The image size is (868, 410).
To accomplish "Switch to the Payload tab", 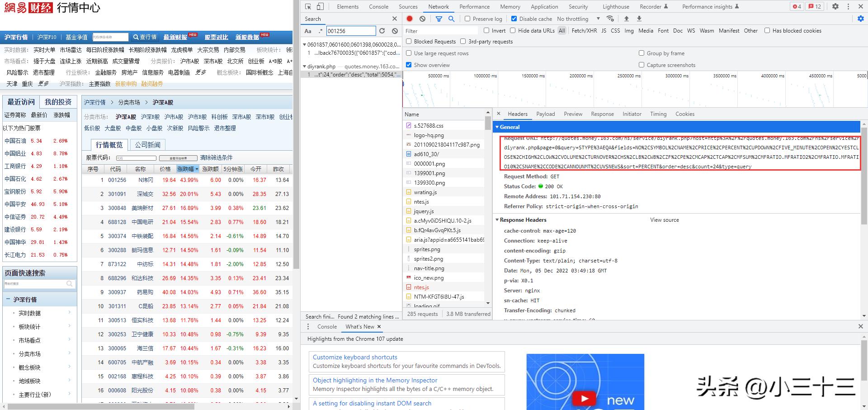I will [545, 114].
